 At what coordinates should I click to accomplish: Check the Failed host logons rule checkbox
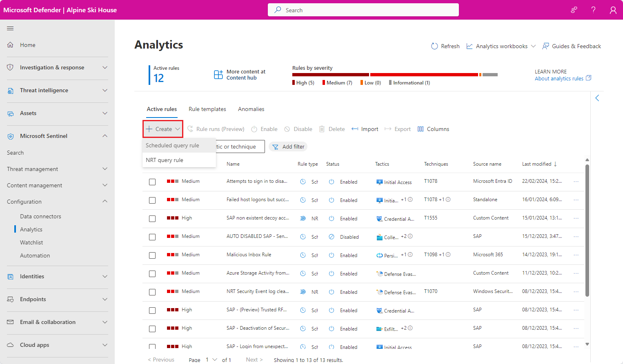pos(152,200)
